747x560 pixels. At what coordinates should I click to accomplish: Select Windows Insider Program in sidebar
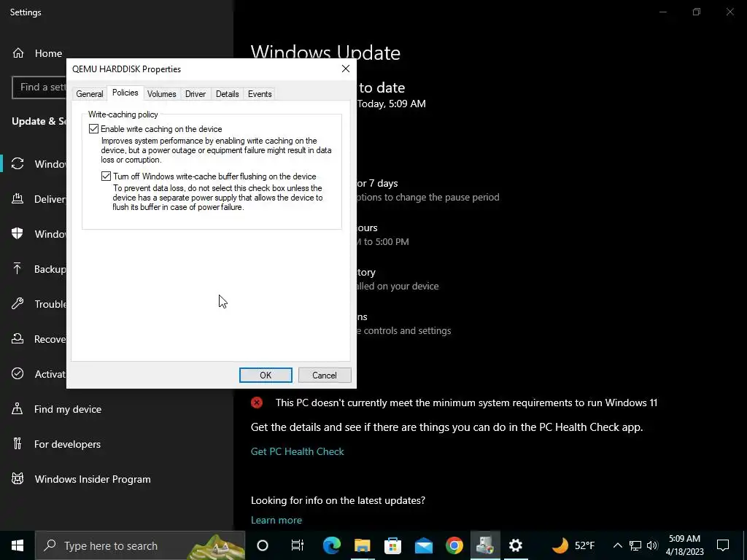[93, 480]
